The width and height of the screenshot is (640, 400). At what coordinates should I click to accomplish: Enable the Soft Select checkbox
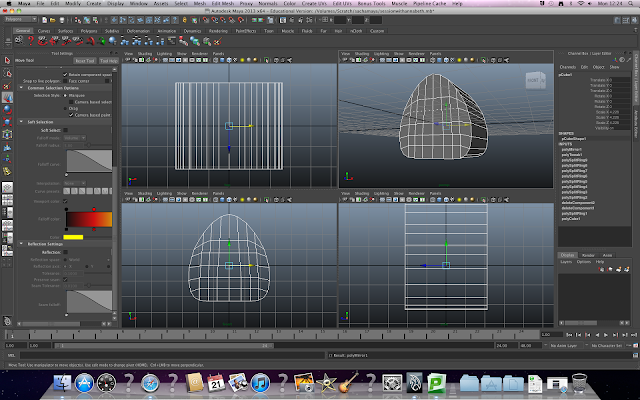tap(65, 130)
